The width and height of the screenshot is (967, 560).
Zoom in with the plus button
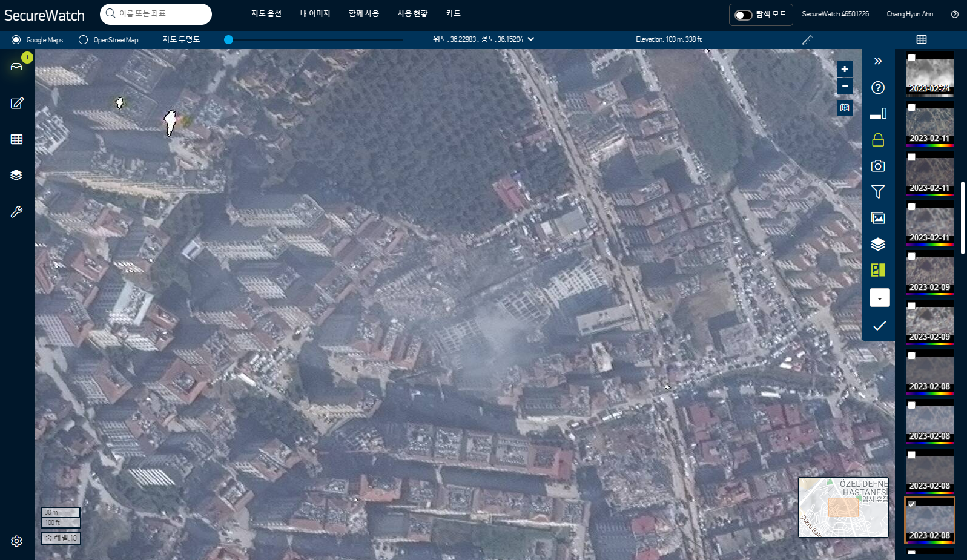coord(844,69)
